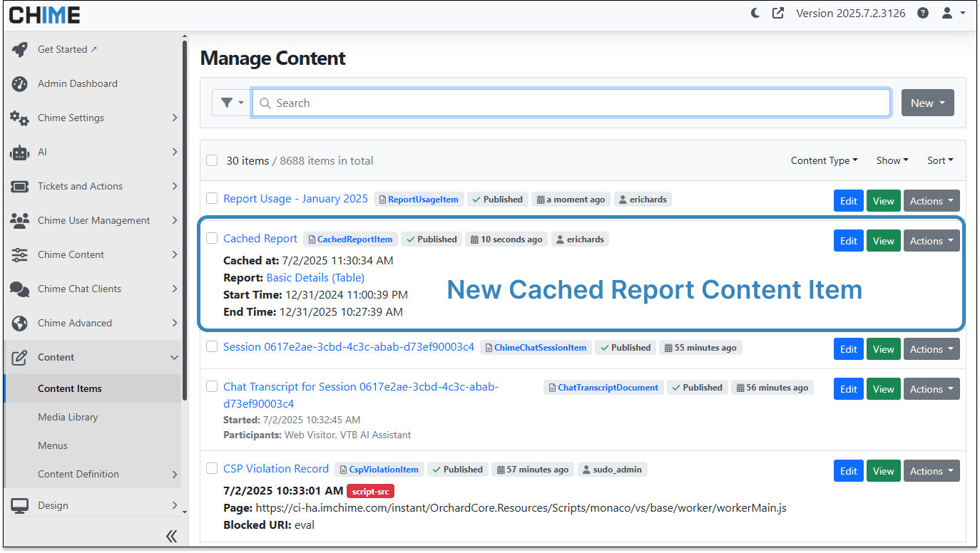Click the Admin Dashboard gauge icon
The image size is (980, 553).
20,83
